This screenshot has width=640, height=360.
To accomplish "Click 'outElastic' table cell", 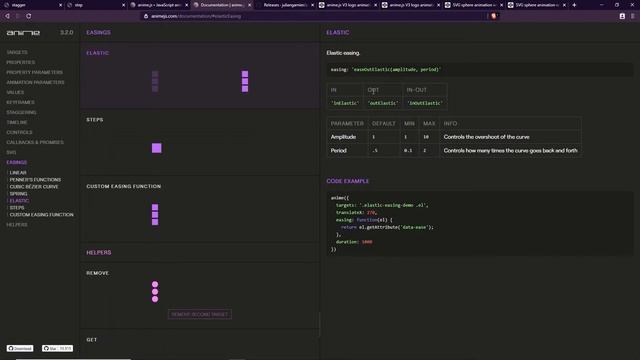I will click(383, 103).
